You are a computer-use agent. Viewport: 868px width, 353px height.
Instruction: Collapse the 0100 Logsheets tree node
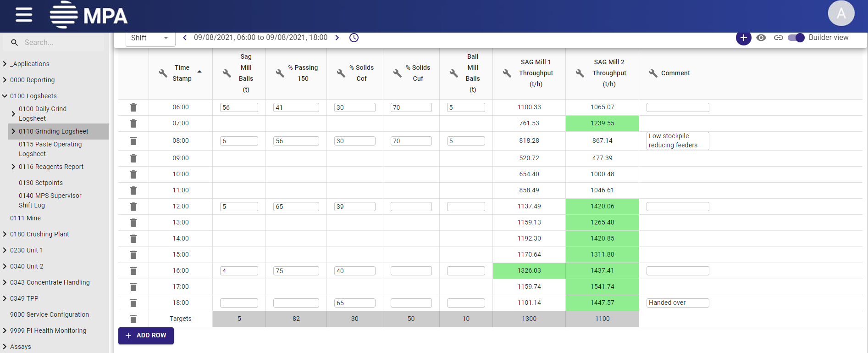pos(5,96)
